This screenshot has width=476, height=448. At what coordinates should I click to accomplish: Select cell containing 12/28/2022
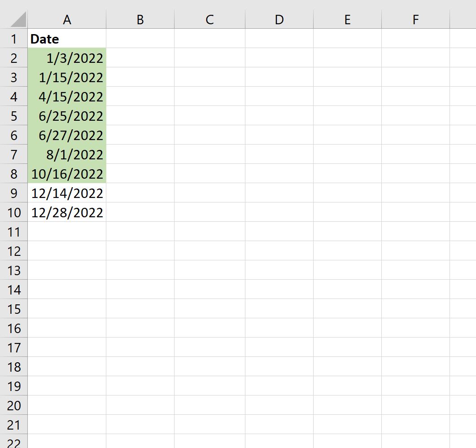pos(67,212)
